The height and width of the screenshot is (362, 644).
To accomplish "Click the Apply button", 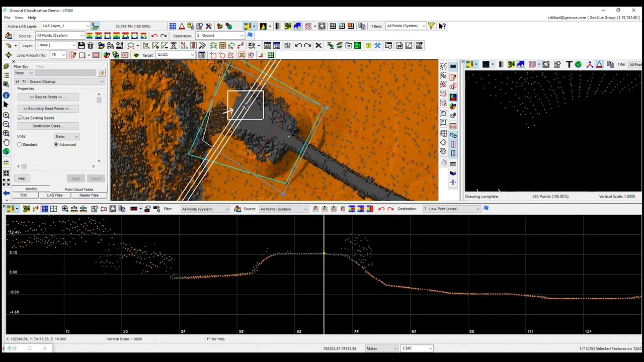I will coord(75,178).
